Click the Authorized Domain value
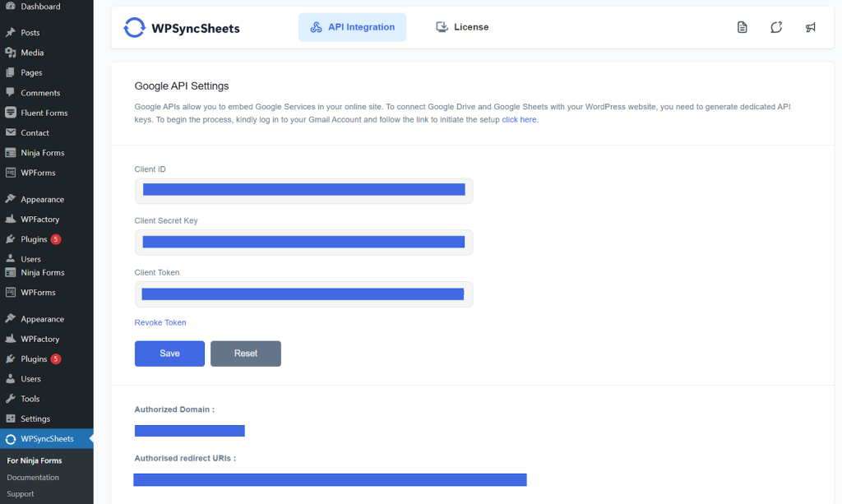This screenshot has height=504, width=842. pyautogui.click(x=190, y=431)
